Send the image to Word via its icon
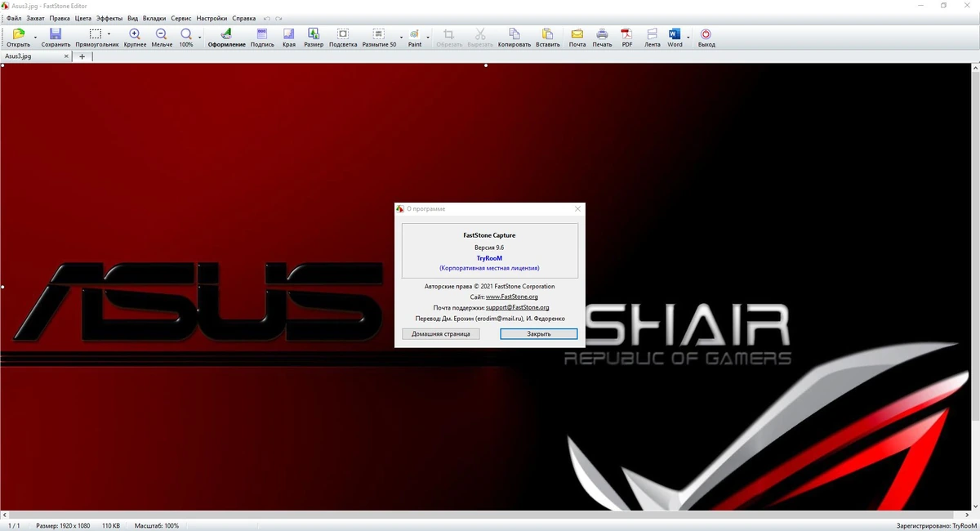Screen dimensions: 980x531 click(675, 33)
